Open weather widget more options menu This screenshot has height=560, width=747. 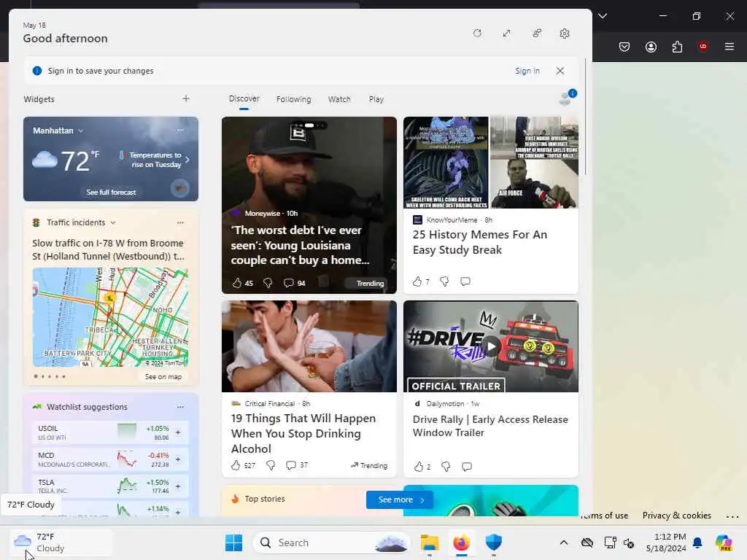[x=180, y=130]
